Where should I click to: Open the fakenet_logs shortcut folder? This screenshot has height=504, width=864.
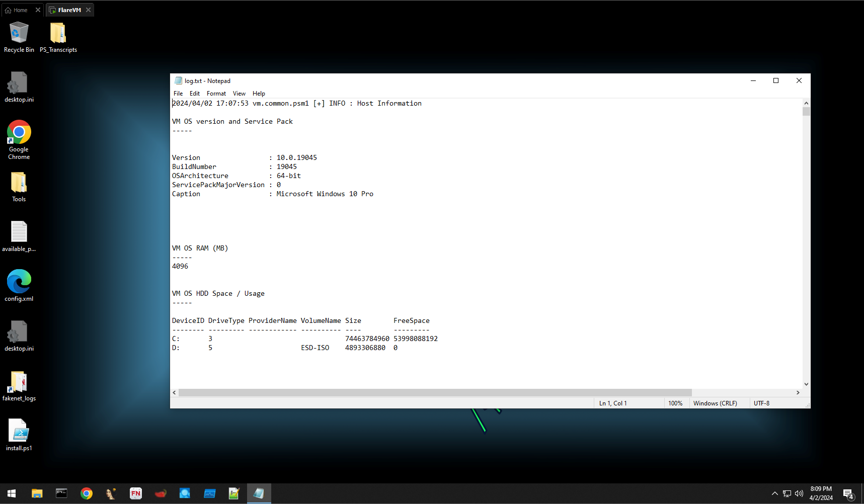point(19,386)
